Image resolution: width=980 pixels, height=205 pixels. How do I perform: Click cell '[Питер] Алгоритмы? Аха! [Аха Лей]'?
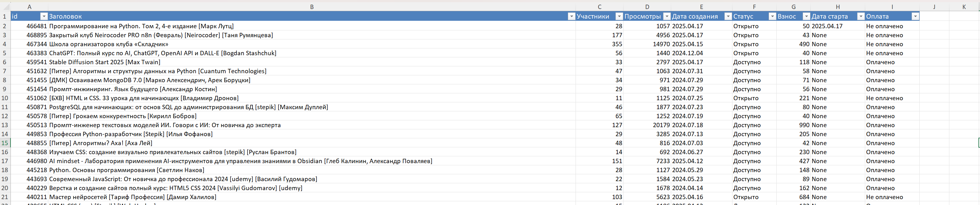[312, 143]
